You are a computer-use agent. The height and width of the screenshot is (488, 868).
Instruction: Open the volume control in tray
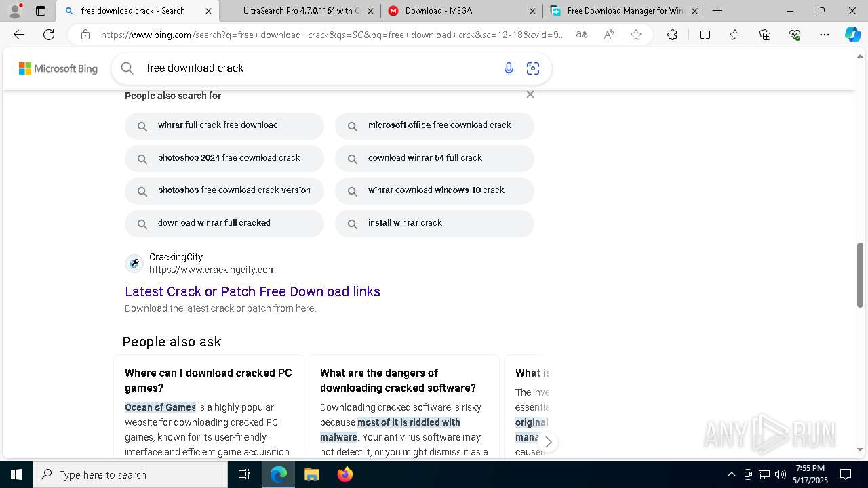(781, 474)
